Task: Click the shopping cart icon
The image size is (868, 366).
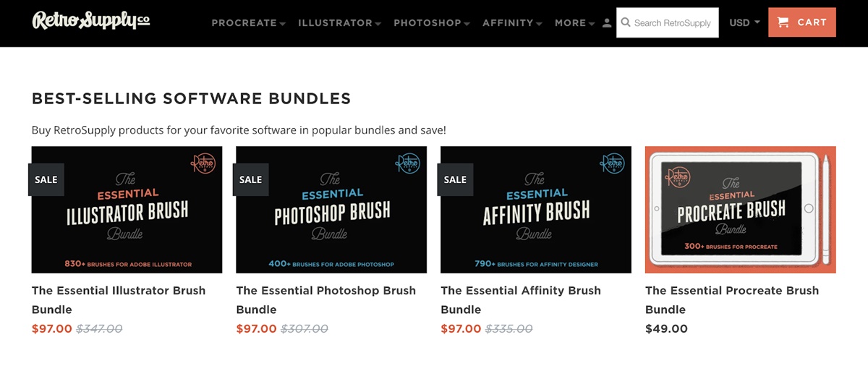Action: pos(783,22)
